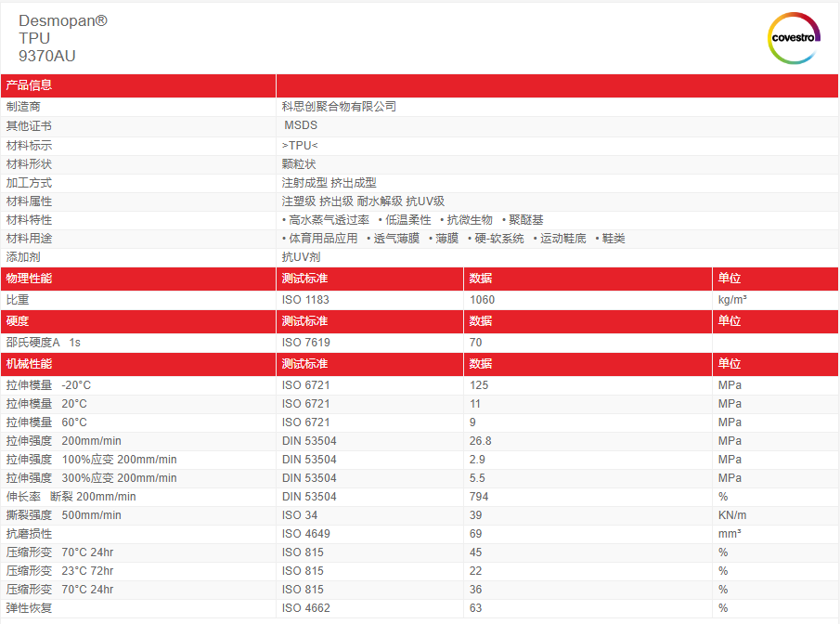Click the density value 1060
840x624 pixels.
point(482,300)
